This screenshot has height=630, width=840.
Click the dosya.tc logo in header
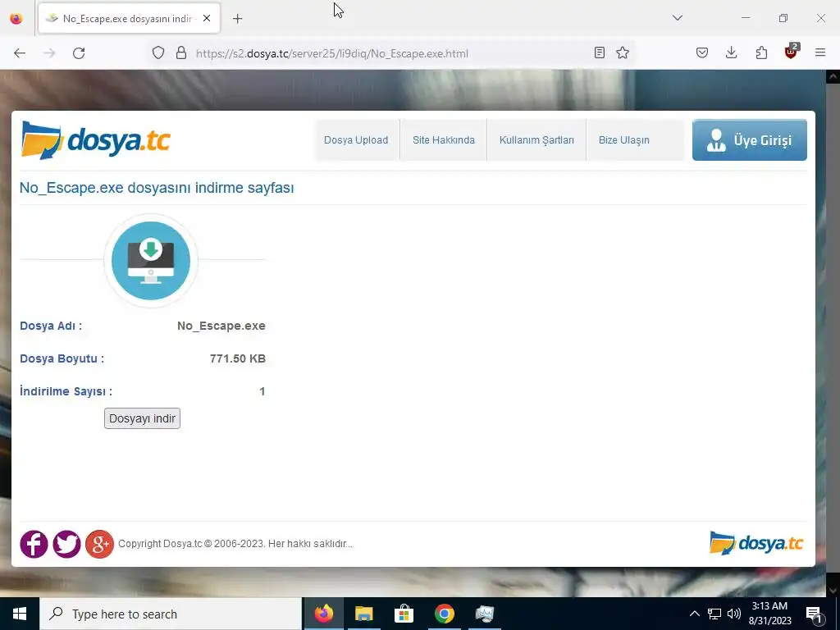click(96, 140)
